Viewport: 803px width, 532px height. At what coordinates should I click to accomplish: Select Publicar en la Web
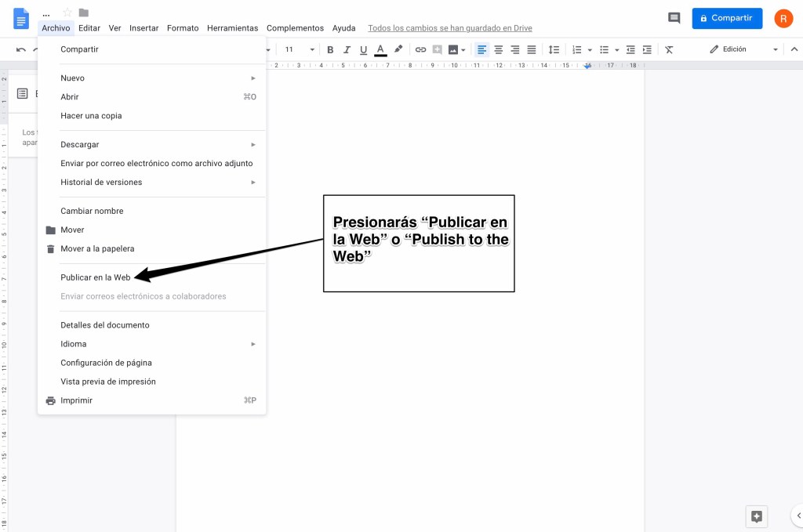tap(96, 277)
